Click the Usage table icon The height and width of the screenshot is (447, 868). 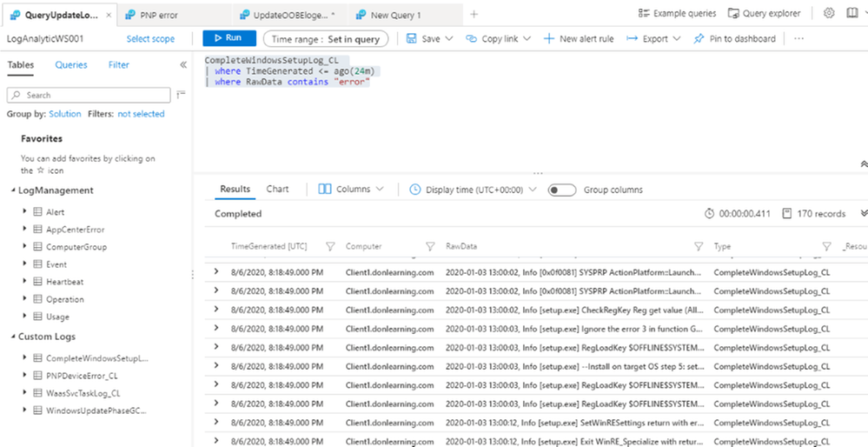[x=37, y=317]
